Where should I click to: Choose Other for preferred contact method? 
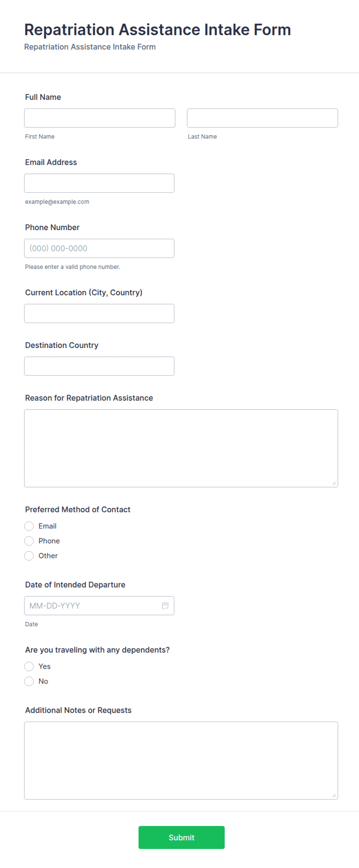coord(29,555)
